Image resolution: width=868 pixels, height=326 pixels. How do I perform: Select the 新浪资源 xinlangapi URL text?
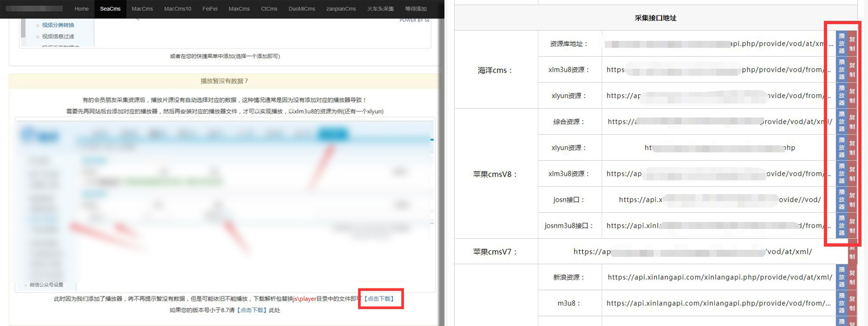point(719,277)
